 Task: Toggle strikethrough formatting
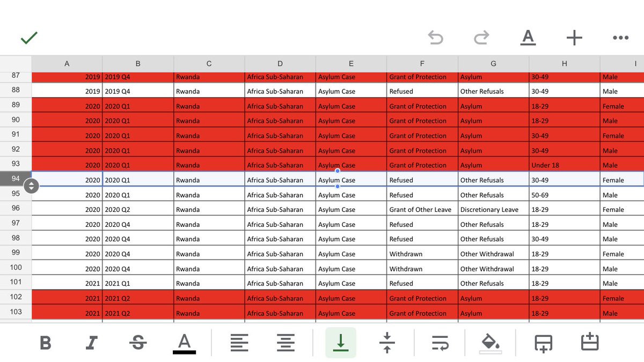tap(138, 342)
